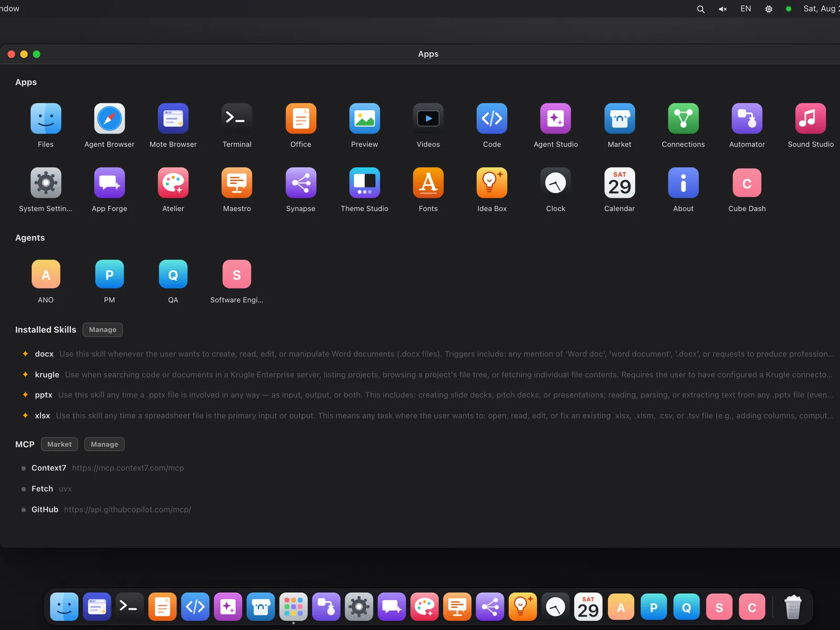This screenshot has height=630, width=840.
Task: Open the Code app in the Apps grid
Action: click(x=492, y=119)
